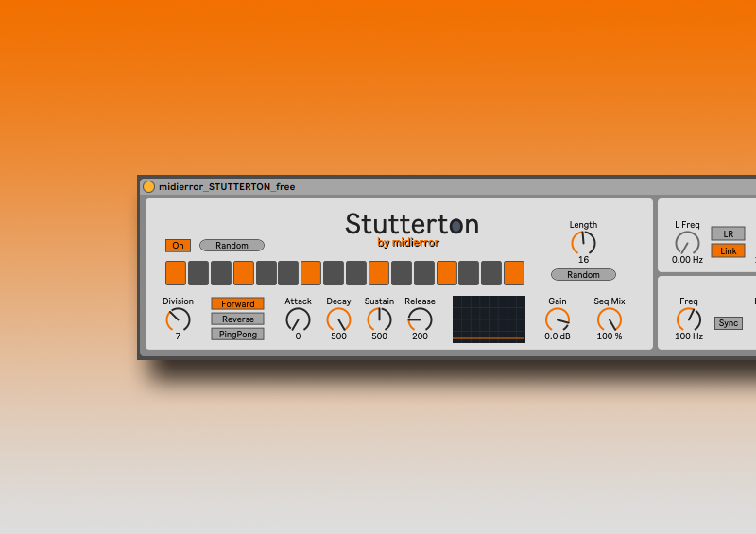Enable the Sync button

point(728,323)
